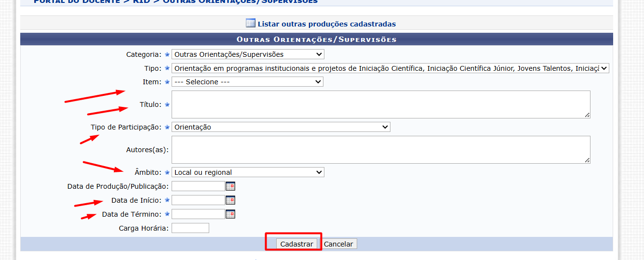
Task: Click the Título textarea resize grip
Action: click(587, 115)
